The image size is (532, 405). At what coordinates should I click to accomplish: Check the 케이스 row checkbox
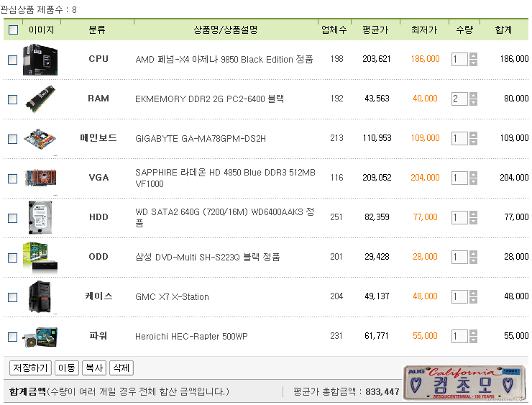12,297
